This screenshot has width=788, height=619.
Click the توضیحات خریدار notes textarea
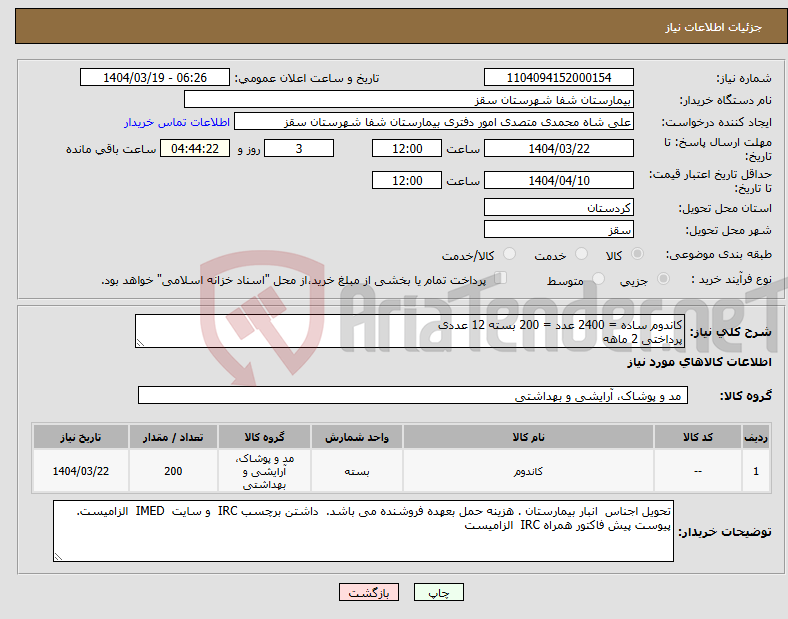click(x=363, y=531)
